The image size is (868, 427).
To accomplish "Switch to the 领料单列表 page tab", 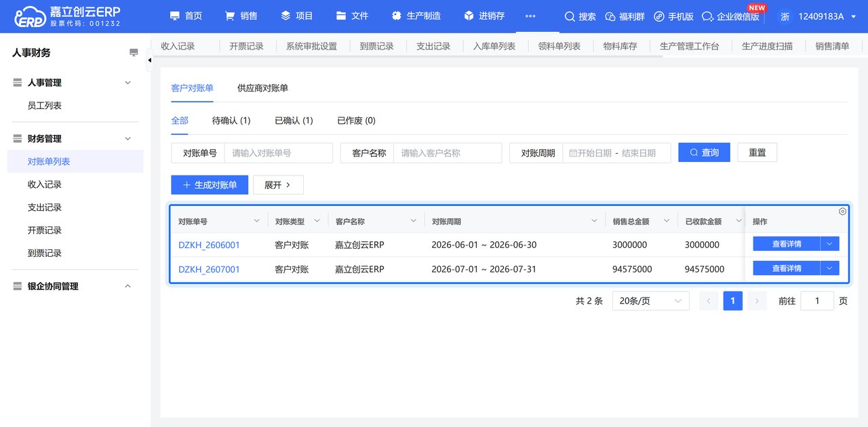I will 559,46.
